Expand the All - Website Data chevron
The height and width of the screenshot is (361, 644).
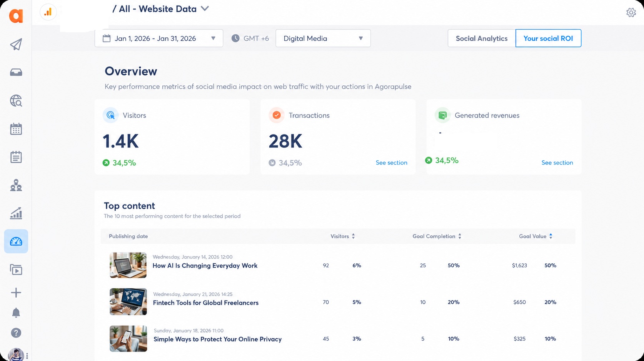coord(205,8)
